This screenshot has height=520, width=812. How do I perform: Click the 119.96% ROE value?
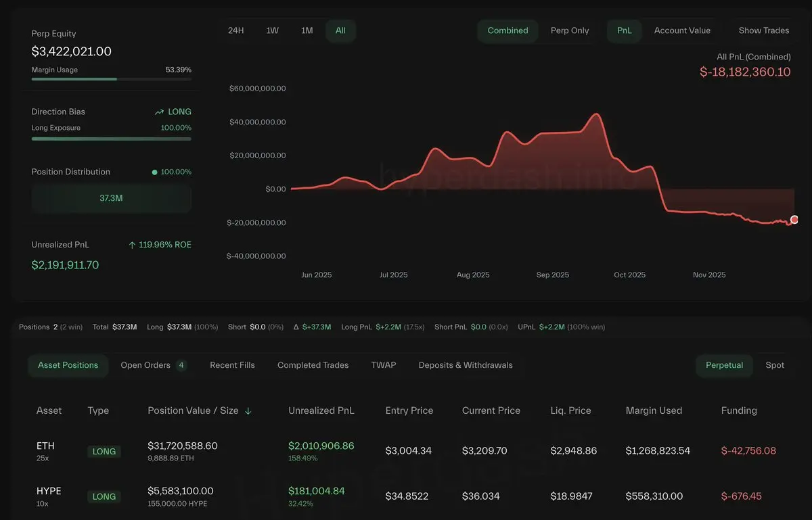(165, 245)
